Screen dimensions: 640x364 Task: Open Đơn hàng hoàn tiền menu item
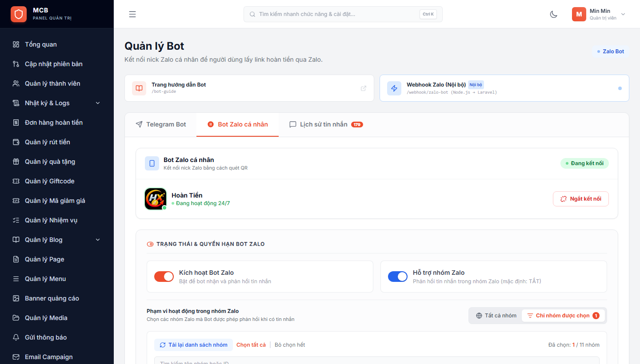tap(57, 123)
